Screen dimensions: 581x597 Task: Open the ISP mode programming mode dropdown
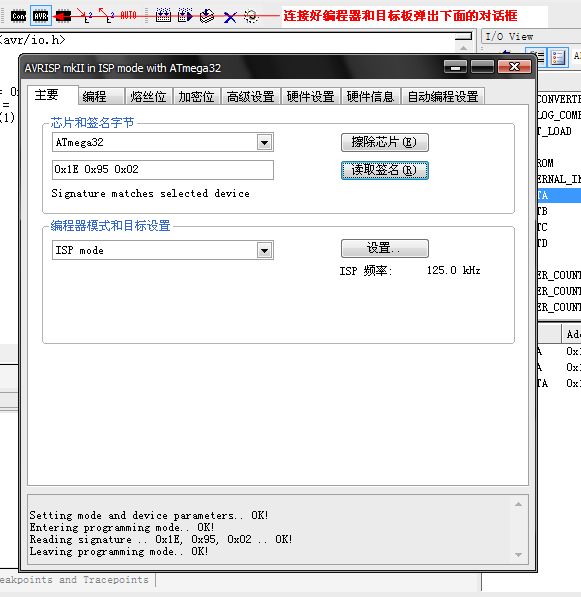click(265, 250)
